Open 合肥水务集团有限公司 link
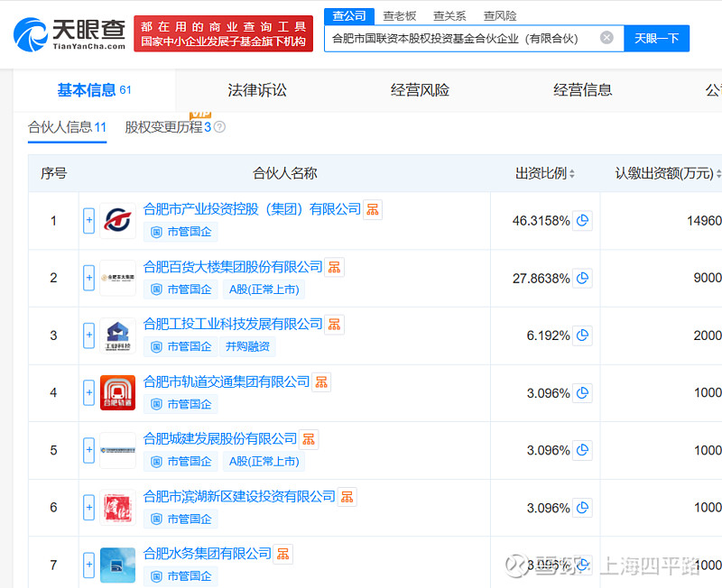This screenshot has height=588, width=722. (x=207, y=554)
